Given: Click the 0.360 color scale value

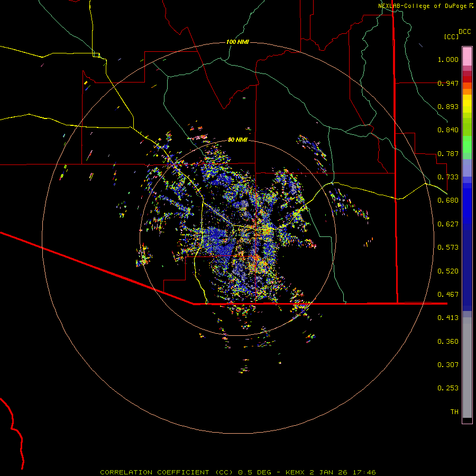Looking at the screenshot, I should coord(448,342).
